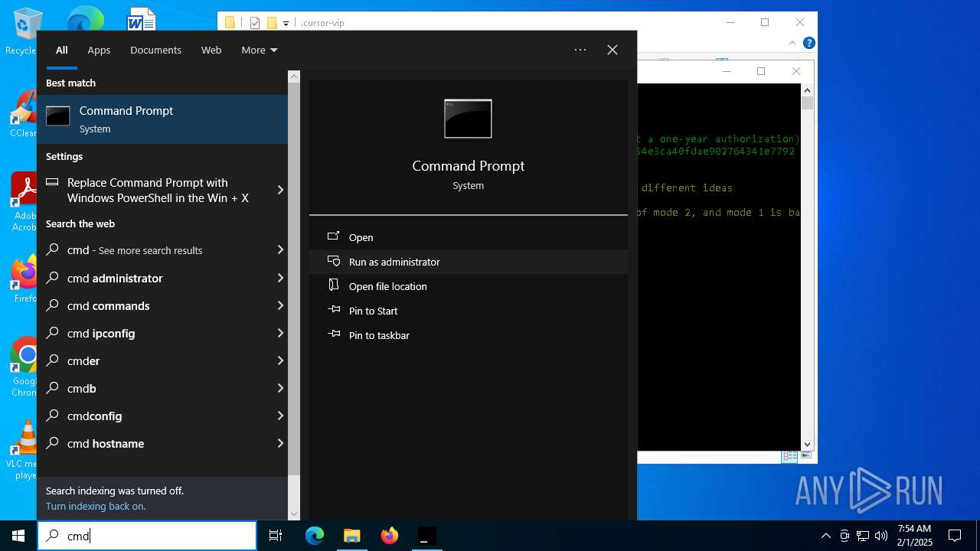
Task: Open the Firefox desktop shortcut
Action: [23, 279]
